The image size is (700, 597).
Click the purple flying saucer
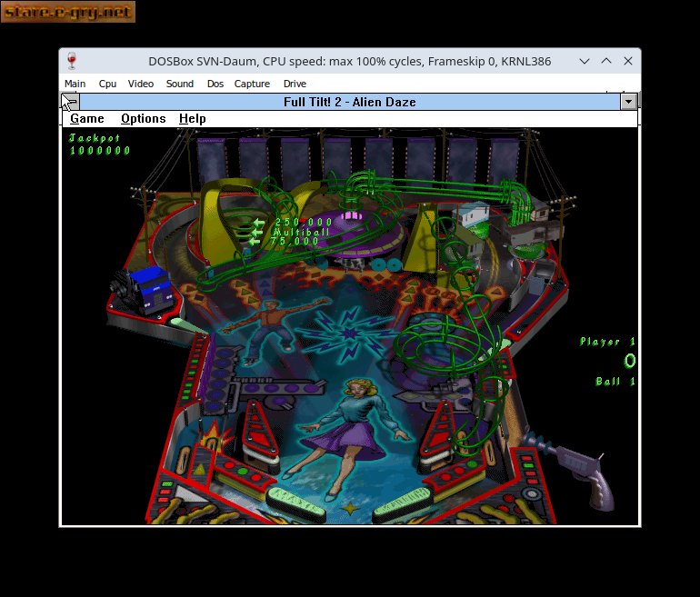coord(357,236)
